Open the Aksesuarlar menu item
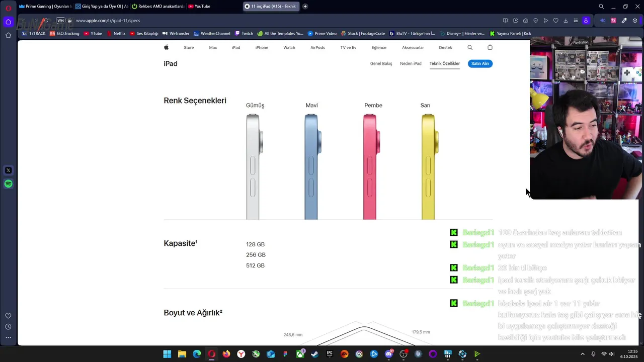The image size is (644, 362). 413,47
